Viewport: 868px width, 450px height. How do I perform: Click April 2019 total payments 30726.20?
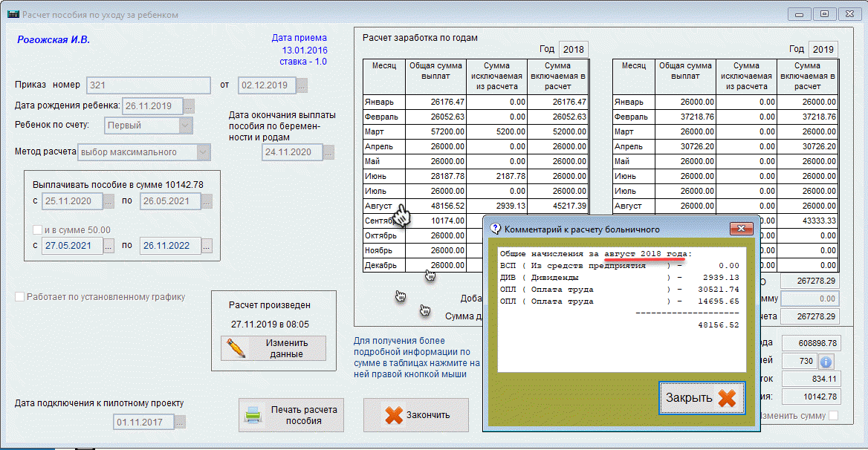(685, 146)
